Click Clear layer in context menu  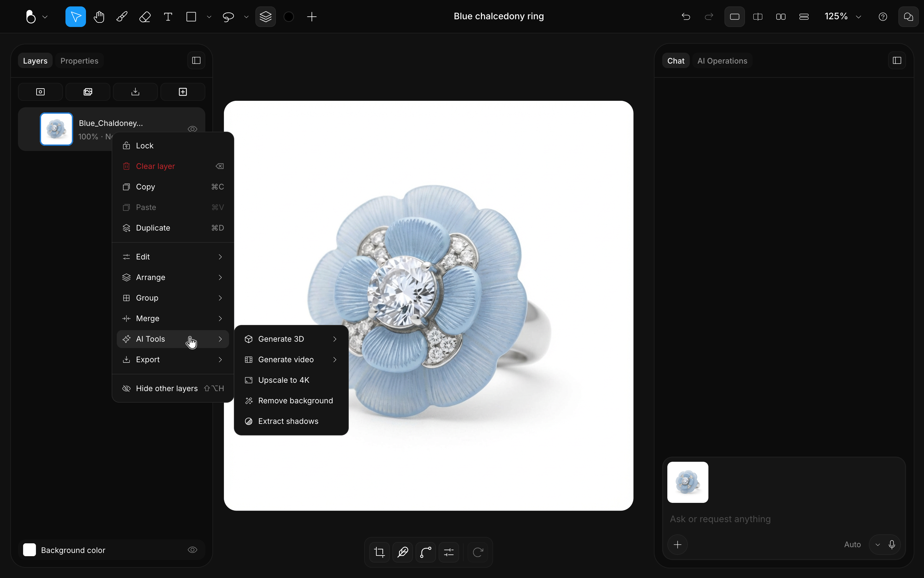(x=173, y=166)
